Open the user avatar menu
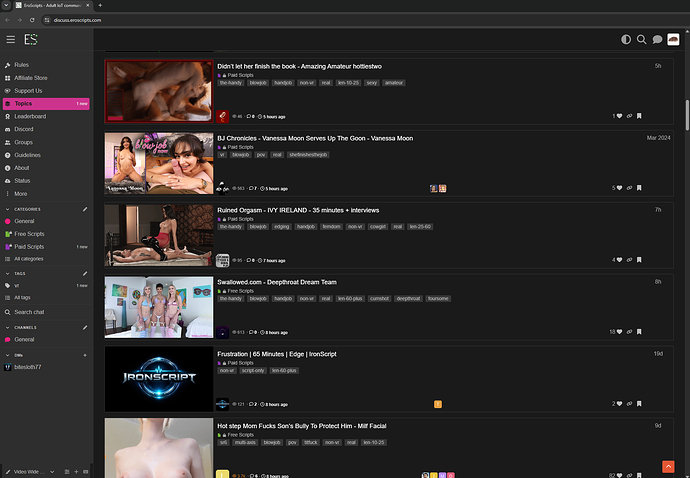This screenshot has height=478, width=690. 673,40
